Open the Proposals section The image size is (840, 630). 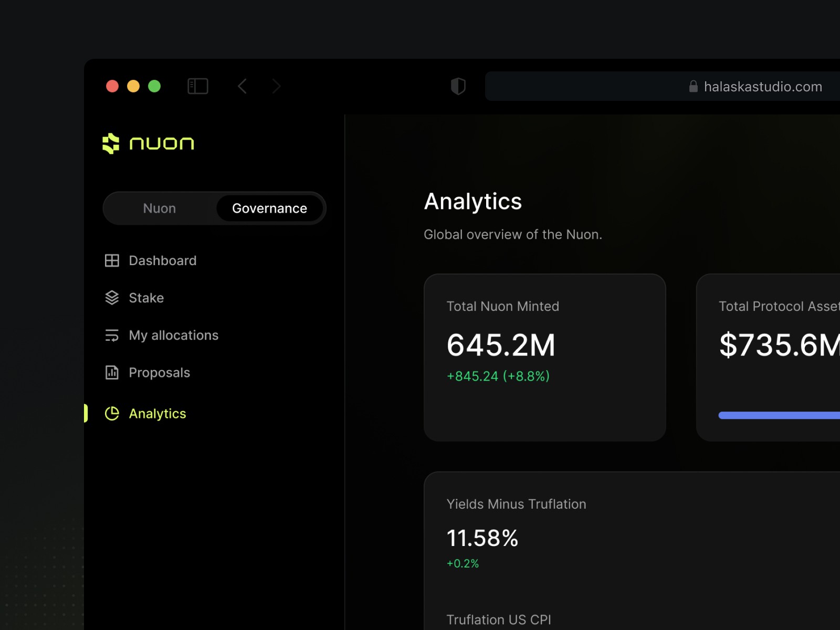[148, 372]
